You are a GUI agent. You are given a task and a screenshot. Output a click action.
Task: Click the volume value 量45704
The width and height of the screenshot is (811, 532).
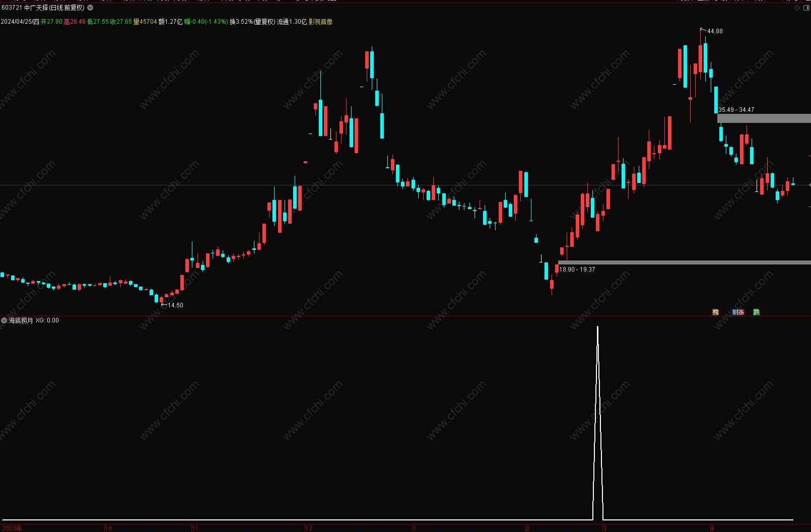pyautogui.click(x=145, y=22)
